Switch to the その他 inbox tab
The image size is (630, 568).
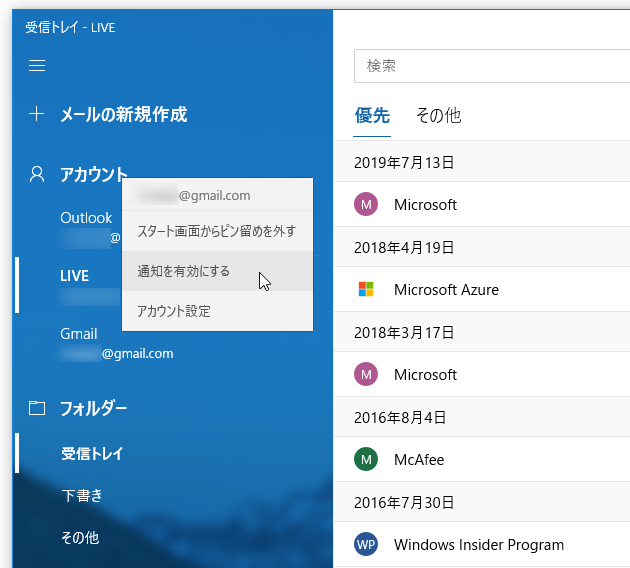tap(438, 116)
